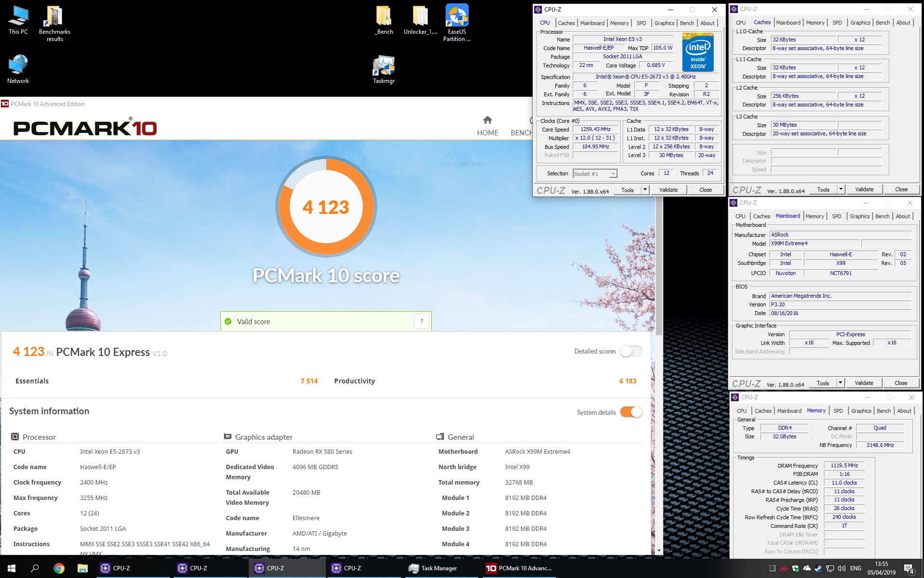Screen dimensions: 924x578
Task: Click Validate in CPU-Z Caches window
Action: [x=864, y=189]
